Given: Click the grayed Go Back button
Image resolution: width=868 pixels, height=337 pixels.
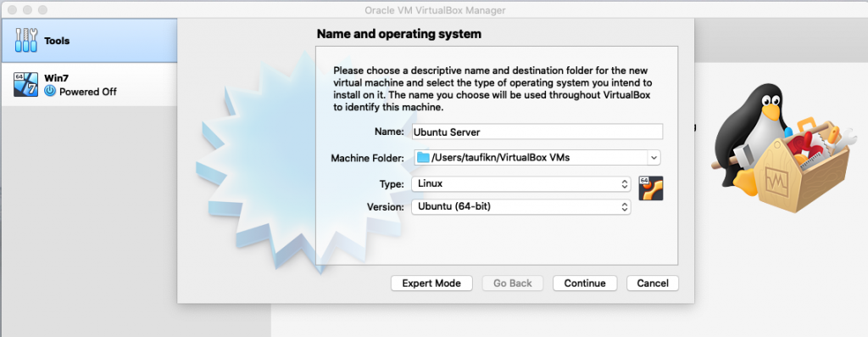Looking at the screenshot, I should pos(513,284).
